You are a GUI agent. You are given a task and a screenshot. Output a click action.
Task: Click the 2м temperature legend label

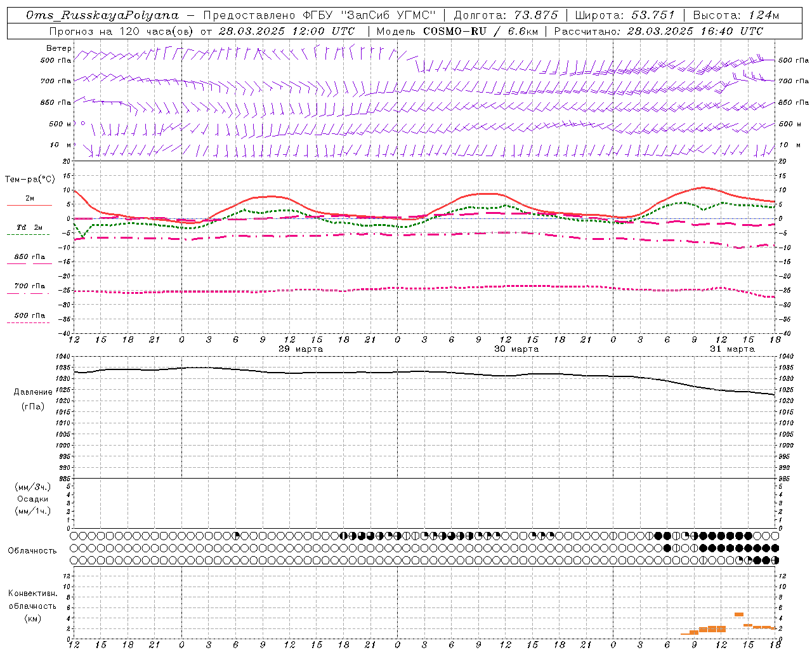pos(30,198)
